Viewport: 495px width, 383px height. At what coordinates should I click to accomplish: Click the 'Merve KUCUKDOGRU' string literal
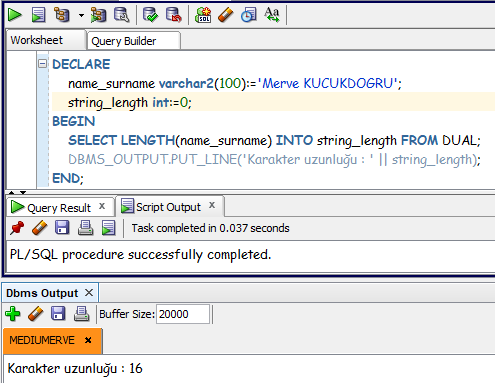pyautogui.click(x=327, y=83)
